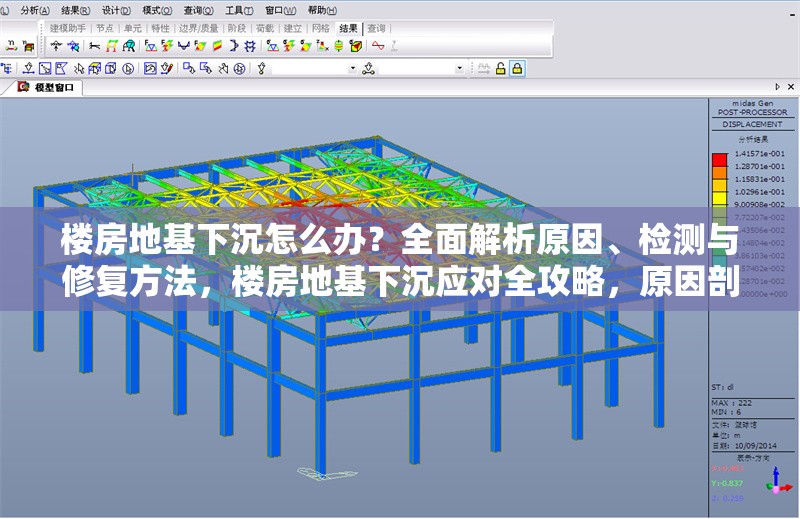Switch to the 建模助手 toolbar tab

[x=67, y=29]
